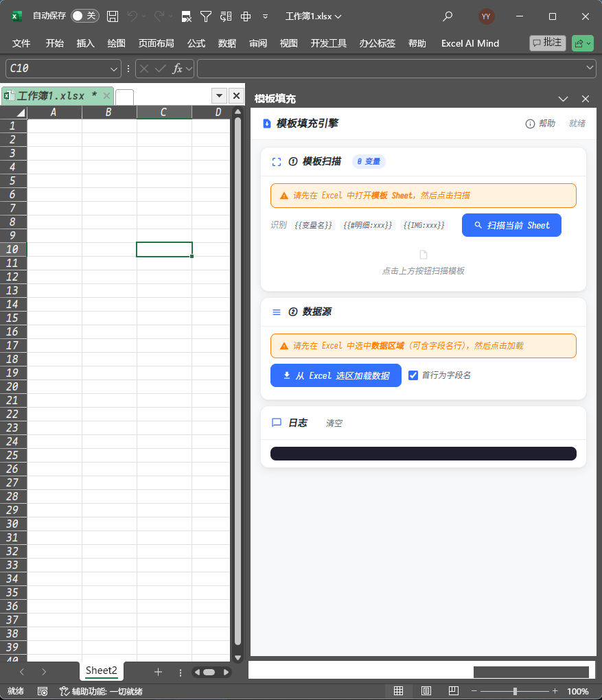Select column C header
The image size is (602, 700).
pyautogui.click(x=164, y=113)
